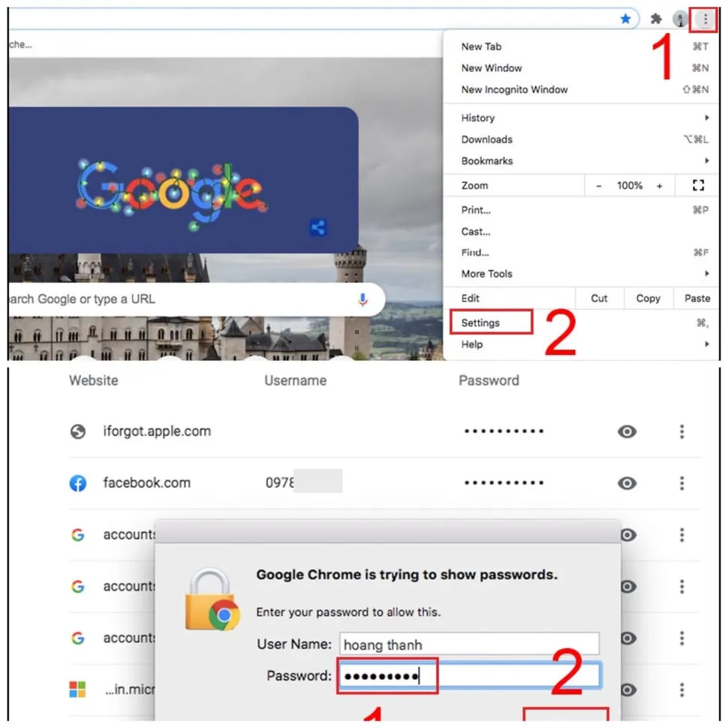
Task: Click the bookmark star icon
Action: pos(625,18)
